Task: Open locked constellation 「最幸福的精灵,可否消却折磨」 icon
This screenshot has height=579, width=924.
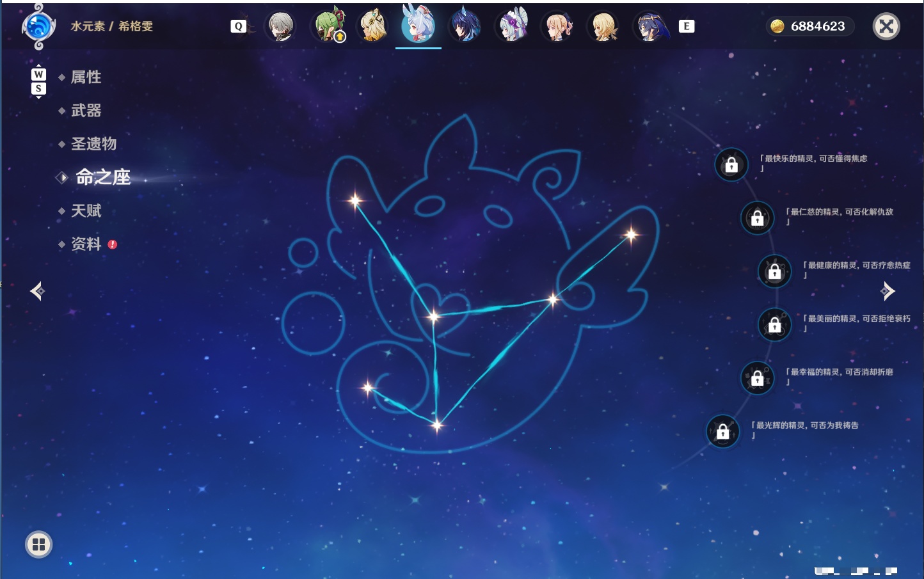Action: point(757,377)
